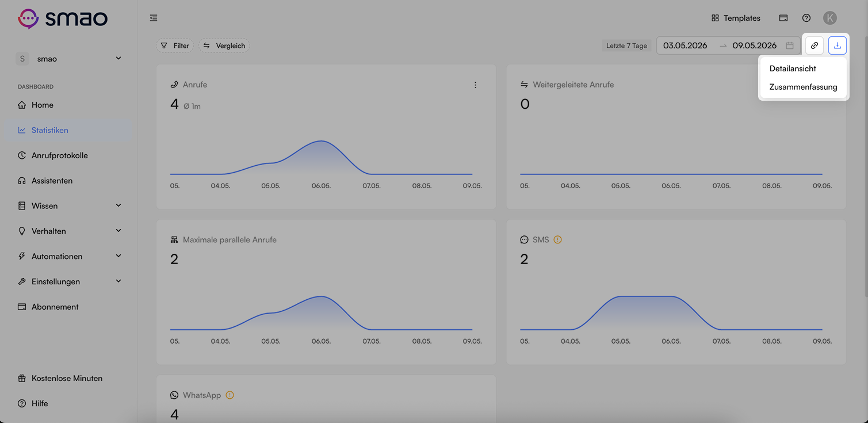Open Assistenten in the sidebar

[x=68, y=181]
